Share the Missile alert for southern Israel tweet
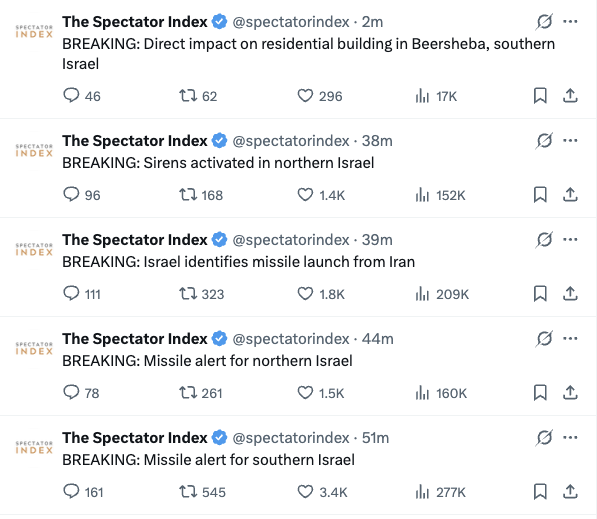 [x=570, y=492]
